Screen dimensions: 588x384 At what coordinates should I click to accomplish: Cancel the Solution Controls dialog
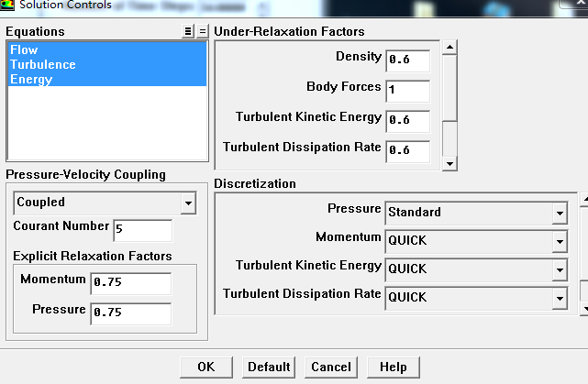coord(330,367)
